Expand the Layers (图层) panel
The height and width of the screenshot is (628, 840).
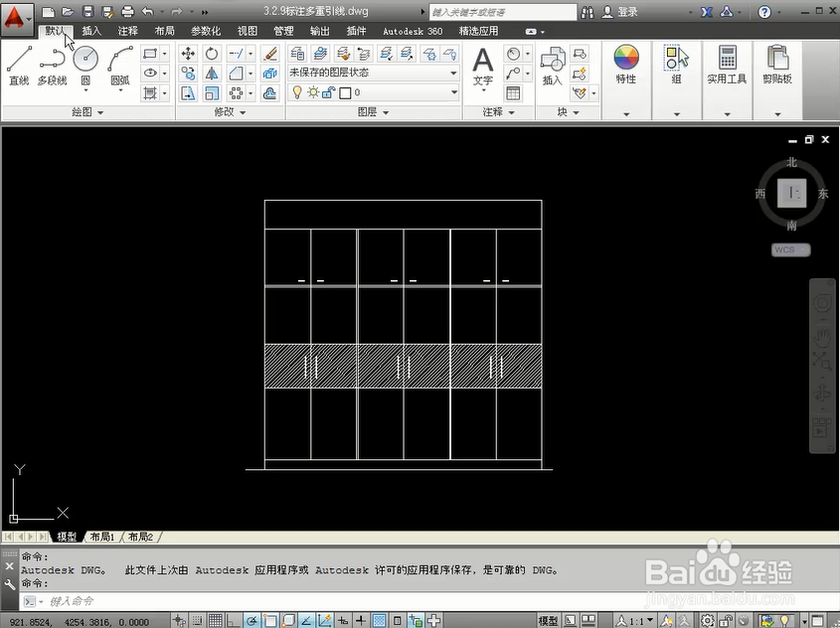pos(374,112)
